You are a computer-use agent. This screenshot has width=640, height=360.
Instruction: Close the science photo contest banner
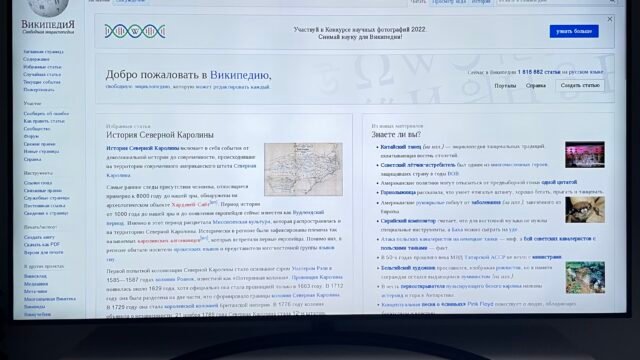pyautogui.click(x=610, y=19)
